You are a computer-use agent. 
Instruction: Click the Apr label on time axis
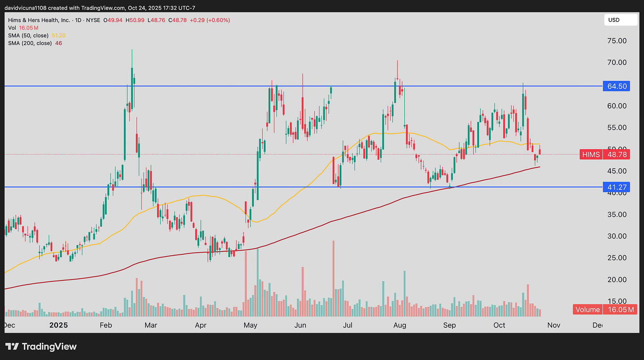click(200, 325)
